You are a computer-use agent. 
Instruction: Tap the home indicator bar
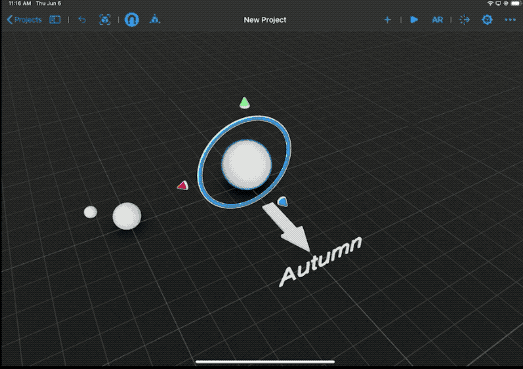point(265,362)
